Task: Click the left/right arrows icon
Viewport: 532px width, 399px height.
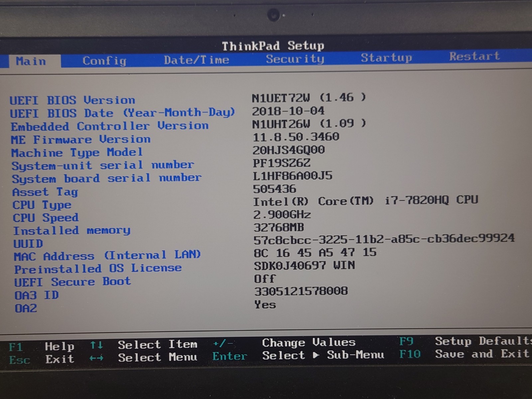Action: coord(96,358)
